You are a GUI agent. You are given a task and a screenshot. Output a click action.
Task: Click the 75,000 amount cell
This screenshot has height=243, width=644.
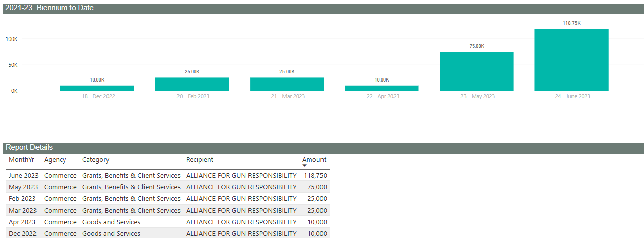(317, 187)
